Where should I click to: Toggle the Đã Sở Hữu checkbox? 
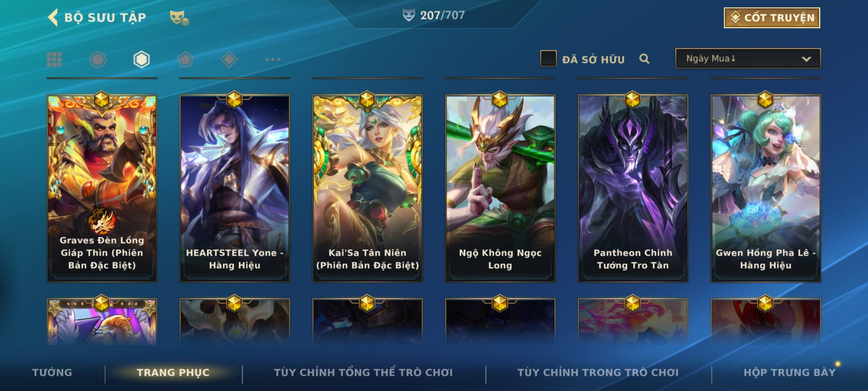[548, 59]
